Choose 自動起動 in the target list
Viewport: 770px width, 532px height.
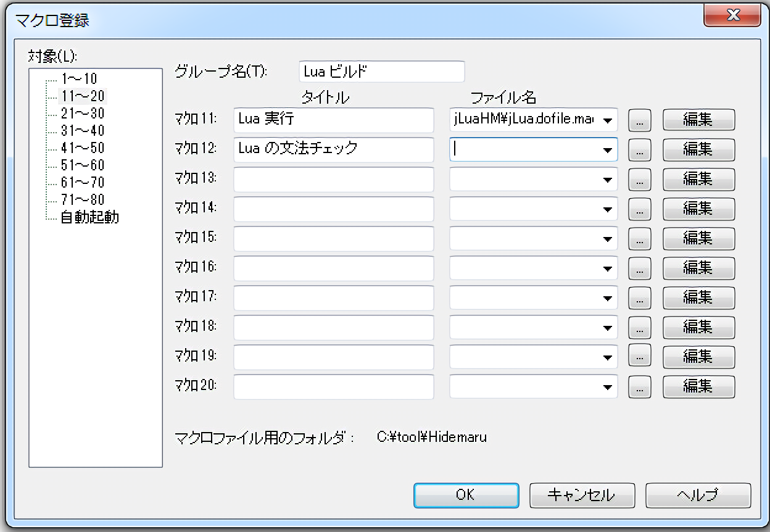click(89, 217)
